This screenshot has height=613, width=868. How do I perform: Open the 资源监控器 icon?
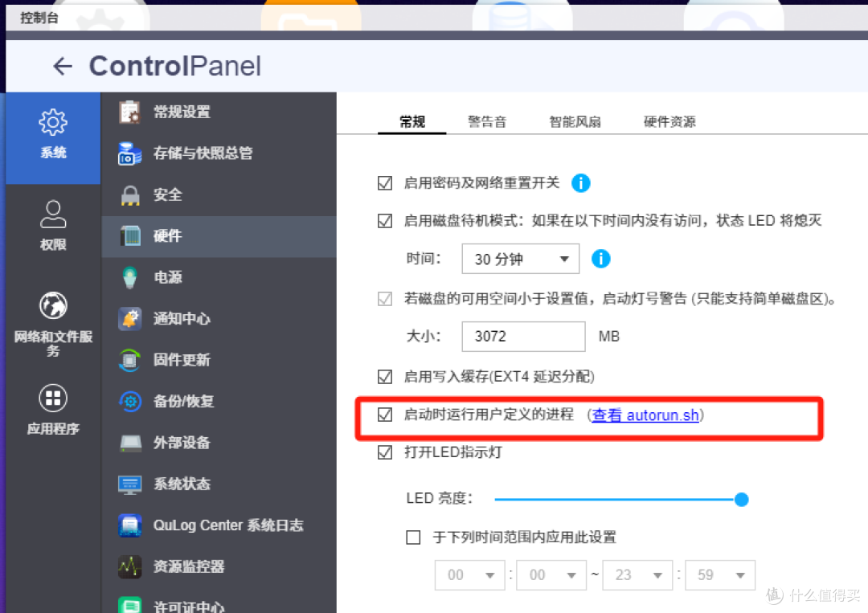click(130, 566)
